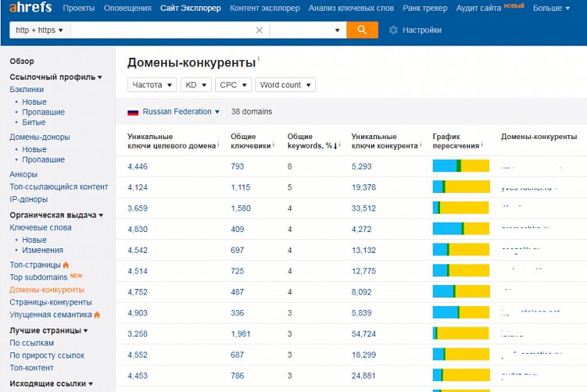Click the info icon next to Домены-конкуренты heading
587x392 pixels.
click(x=258, y=59)
